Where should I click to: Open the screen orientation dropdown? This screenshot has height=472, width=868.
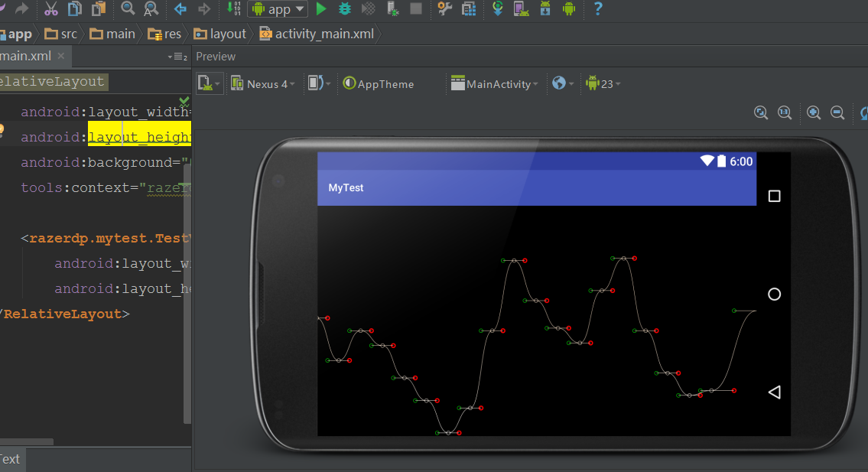click(x=319, y=83)
